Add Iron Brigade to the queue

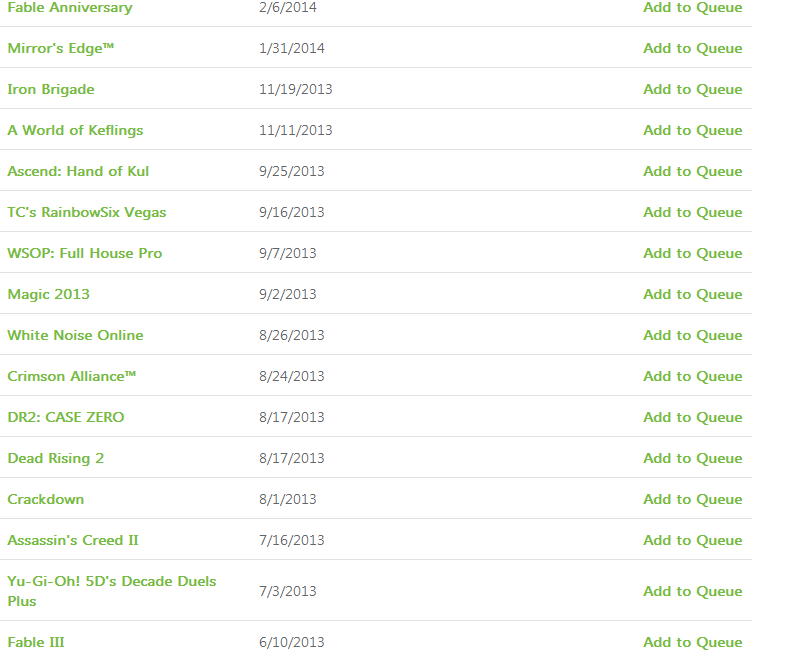[x=692, y=89]
